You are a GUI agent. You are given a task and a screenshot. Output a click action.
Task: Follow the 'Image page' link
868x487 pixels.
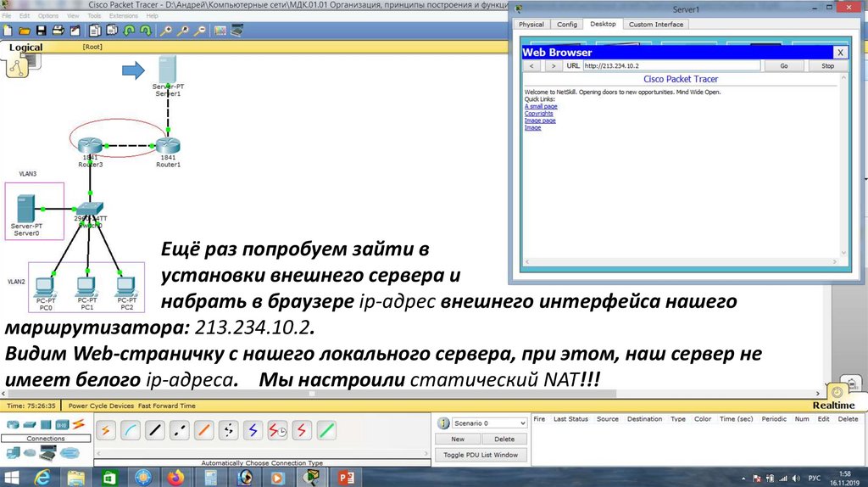[540, 120]
